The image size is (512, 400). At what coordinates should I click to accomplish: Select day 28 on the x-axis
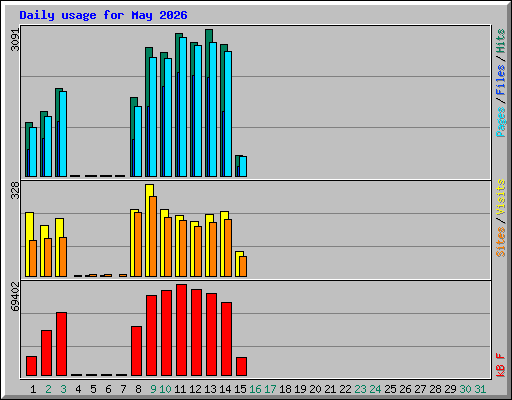tap(435, 389)
